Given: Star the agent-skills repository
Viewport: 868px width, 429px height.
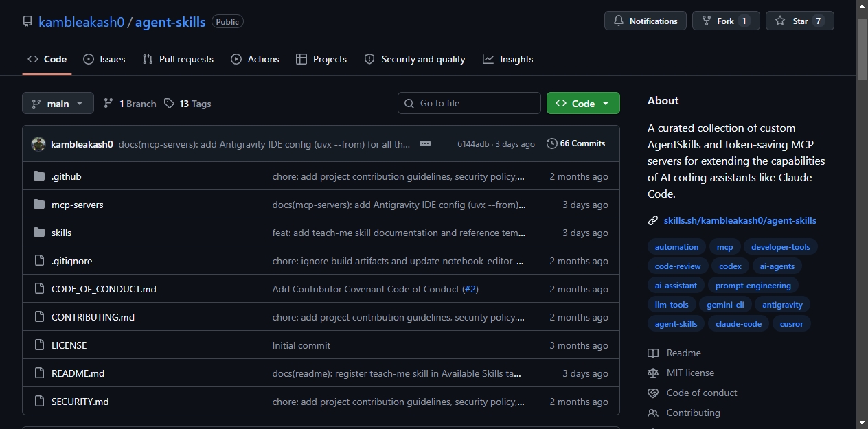Looking at the screenshot, I should [x=799, y=21].
